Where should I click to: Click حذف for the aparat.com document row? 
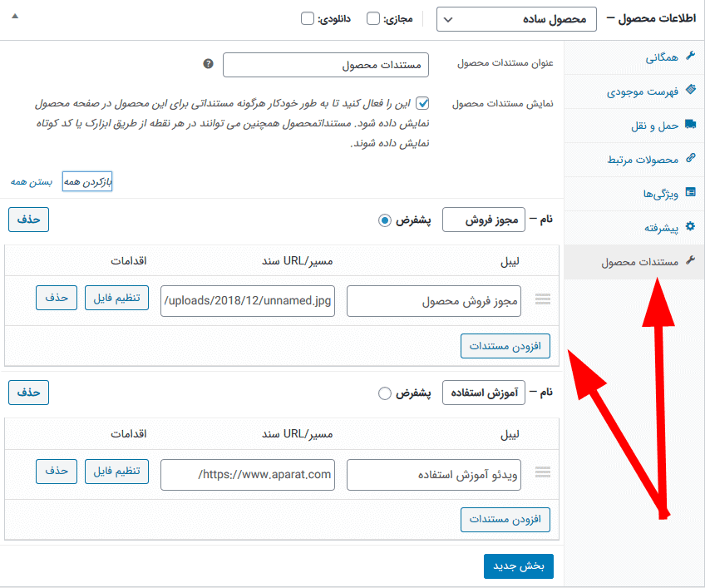pyautogui.click(x=57, y=471)
